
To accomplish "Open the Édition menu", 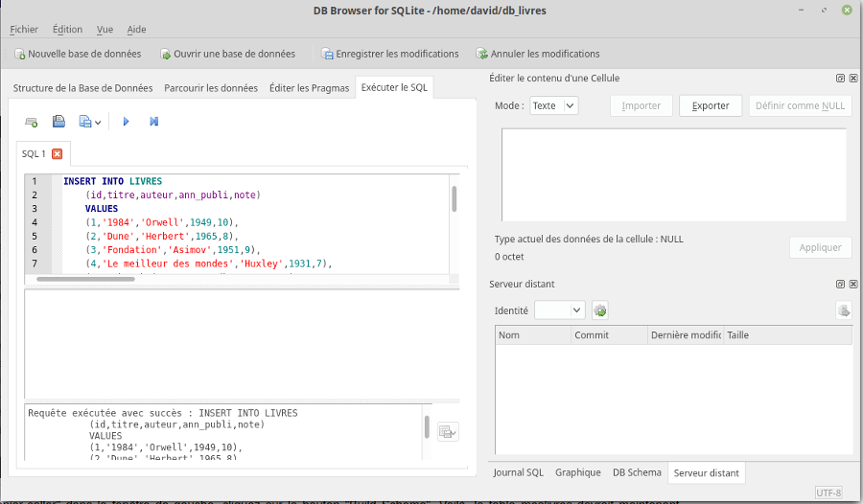I will (67, 30).
